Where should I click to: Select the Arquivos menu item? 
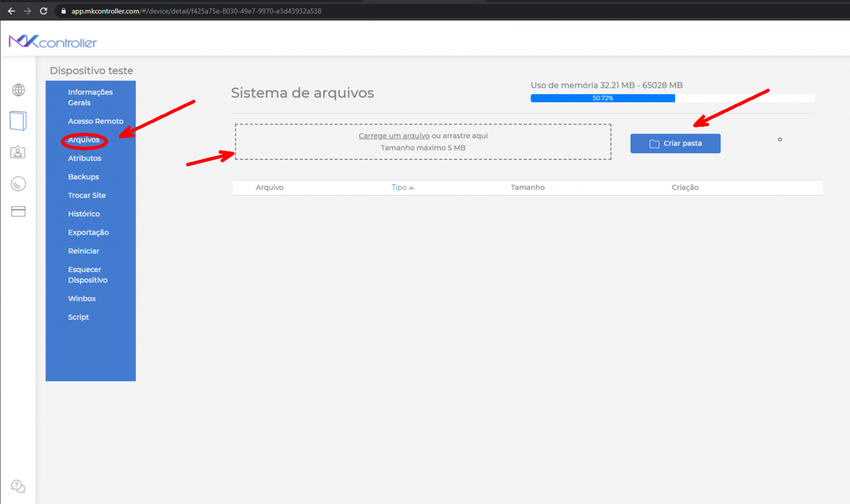click(84, 140)
